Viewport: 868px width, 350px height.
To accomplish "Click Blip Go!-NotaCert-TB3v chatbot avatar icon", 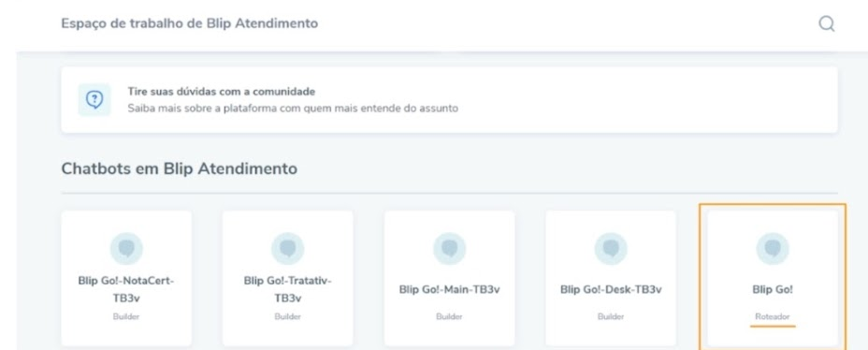I will (x=126, y=249).
